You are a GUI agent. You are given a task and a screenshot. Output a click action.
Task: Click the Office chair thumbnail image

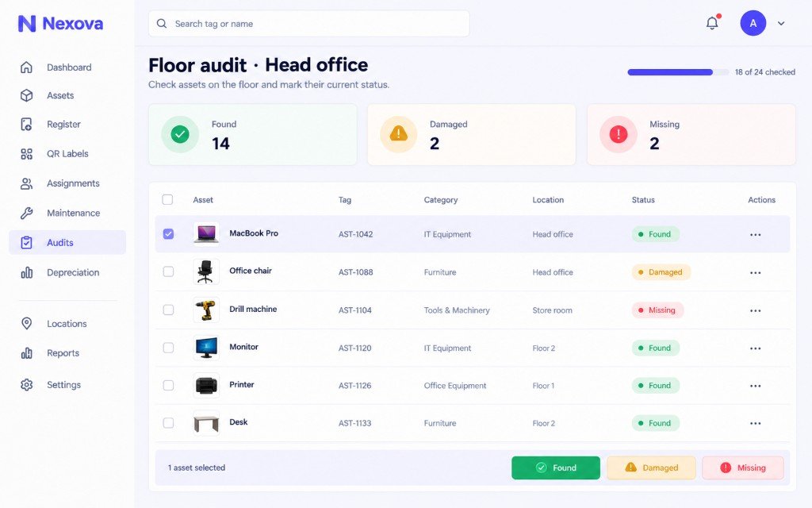(x=206, y=271)
